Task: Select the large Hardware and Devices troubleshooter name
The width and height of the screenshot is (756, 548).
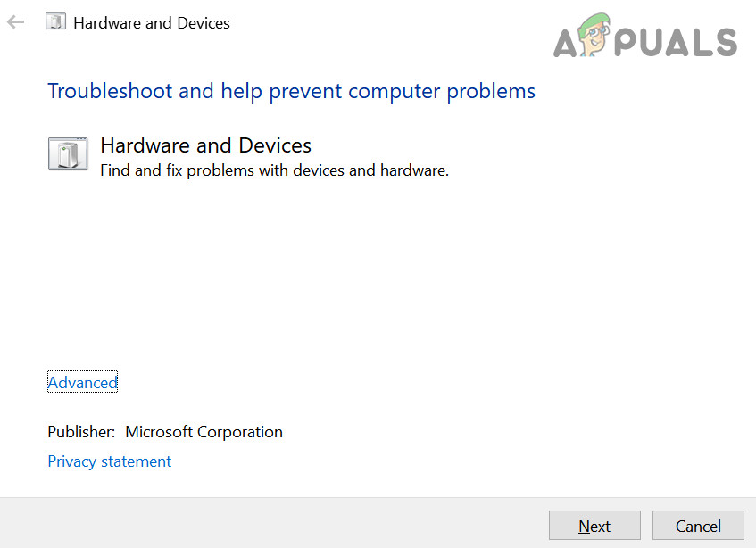Action: coord(205,145)
